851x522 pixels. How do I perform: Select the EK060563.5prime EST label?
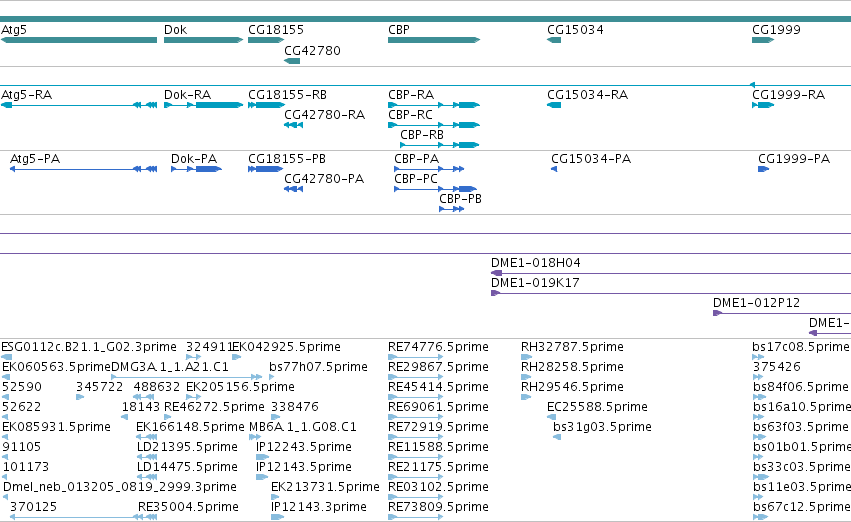tap(56, 367)
